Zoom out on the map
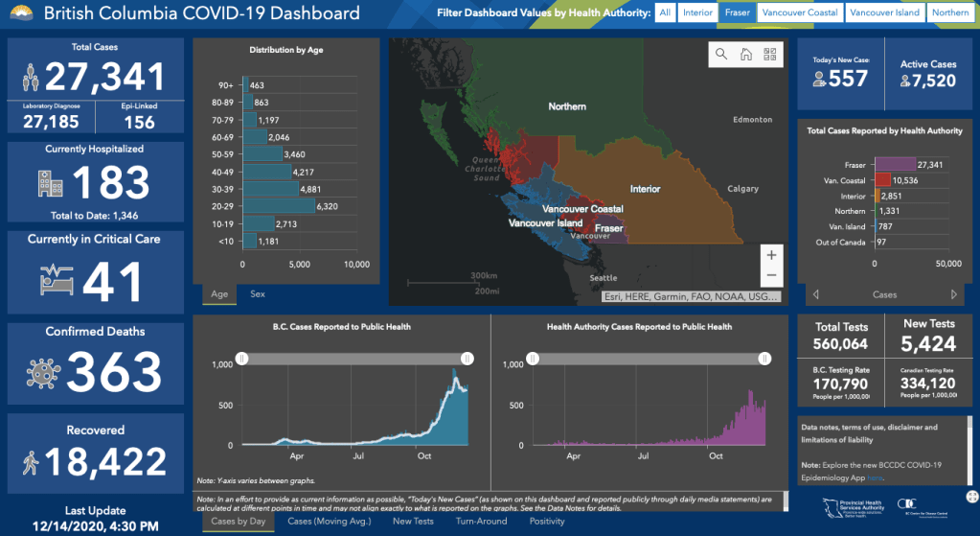980x536 pixels. coord(771,276)
